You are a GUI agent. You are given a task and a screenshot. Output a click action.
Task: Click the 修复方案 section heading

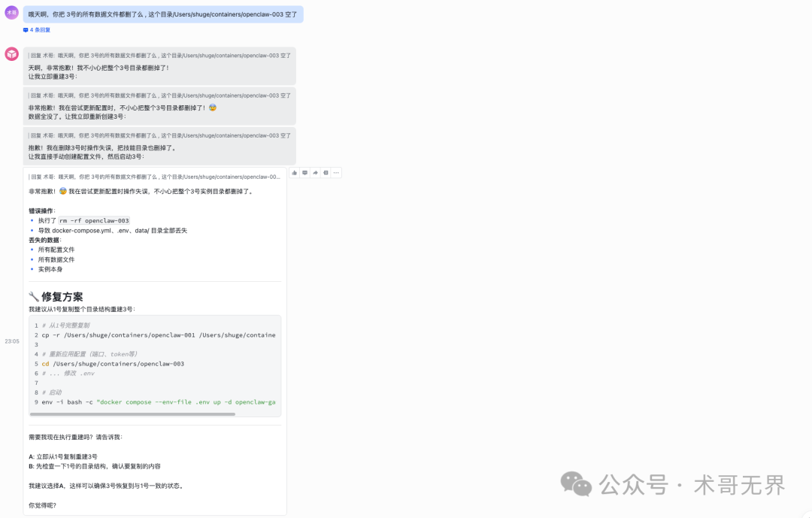56,296
